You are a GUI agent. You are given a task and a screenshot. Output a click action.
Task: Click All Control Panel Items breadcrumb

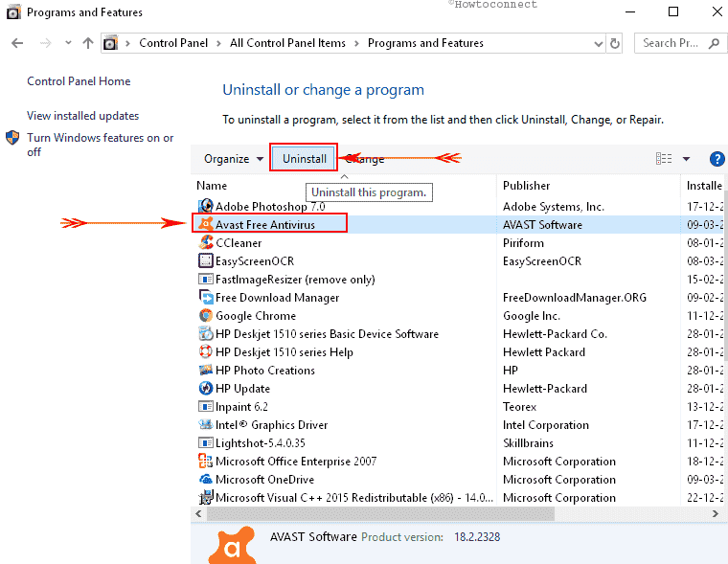coord(287,43)
